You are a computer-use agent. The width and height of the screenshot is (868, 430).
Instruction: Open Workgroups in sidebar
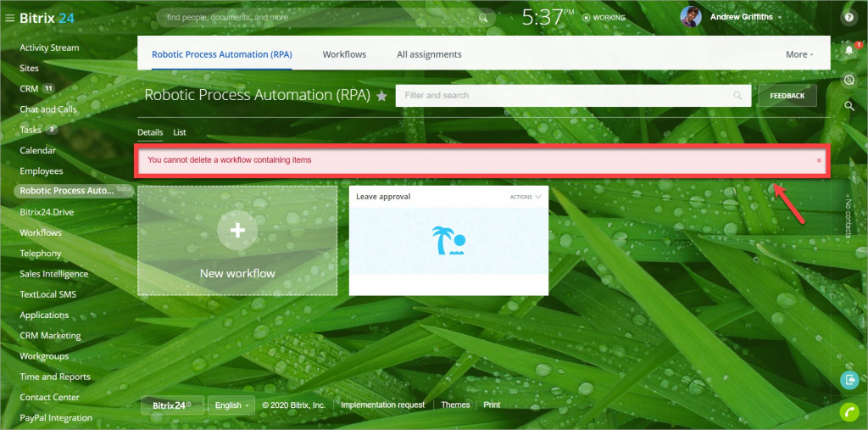(x=44, y=355)
